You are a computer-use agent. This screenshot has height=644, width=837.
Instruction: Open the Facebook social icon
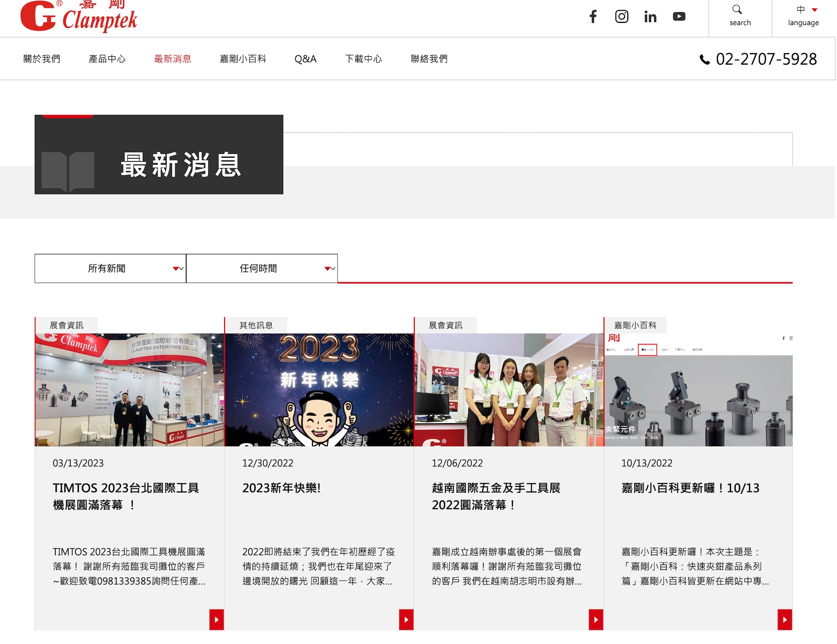(593, 17)
